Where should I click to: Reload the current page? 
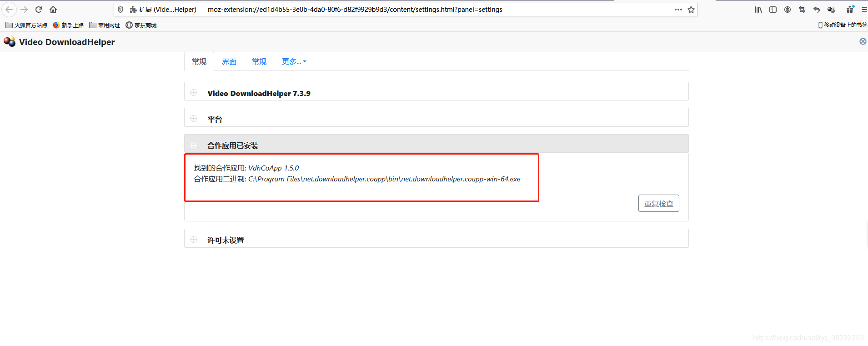click(x=39, y=10)
